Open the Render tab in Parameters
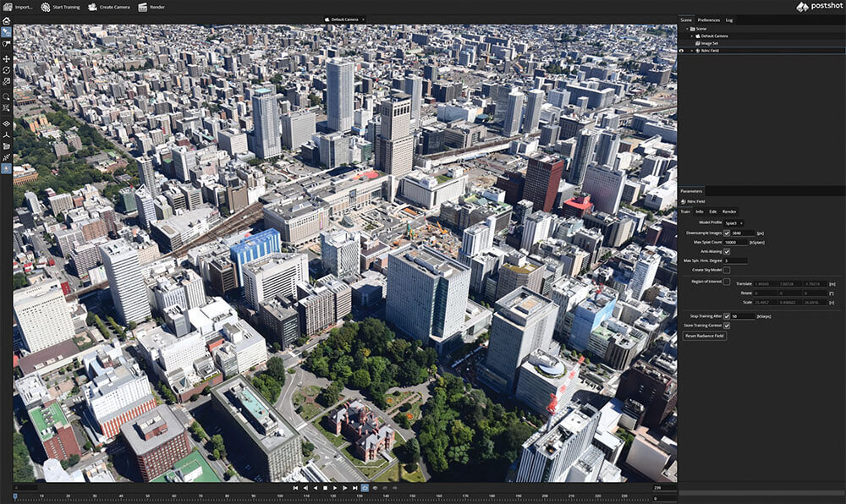This screenshot has height=504, width=846. [x=728, y=211]
